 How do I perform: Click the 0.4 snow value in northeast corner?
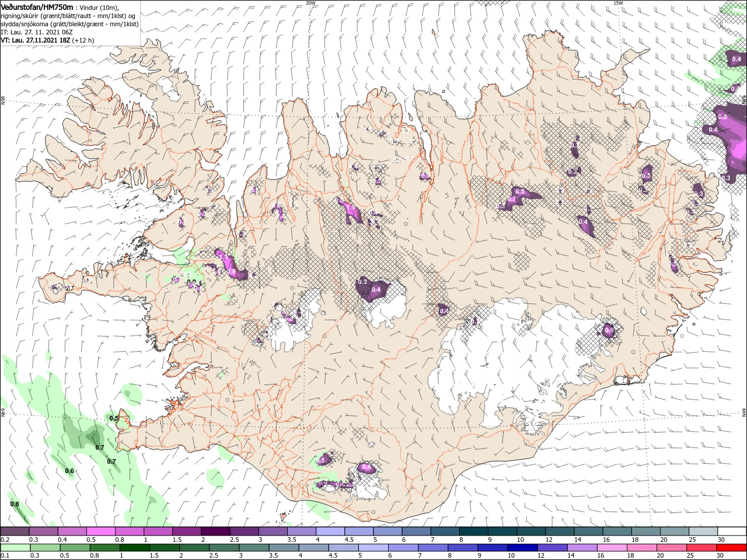(x=736, y=59)
